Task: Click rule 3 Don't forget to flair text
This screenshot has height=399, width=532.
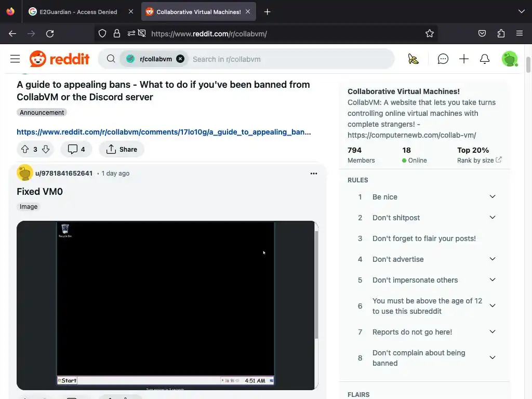Action: coord(424,238)
